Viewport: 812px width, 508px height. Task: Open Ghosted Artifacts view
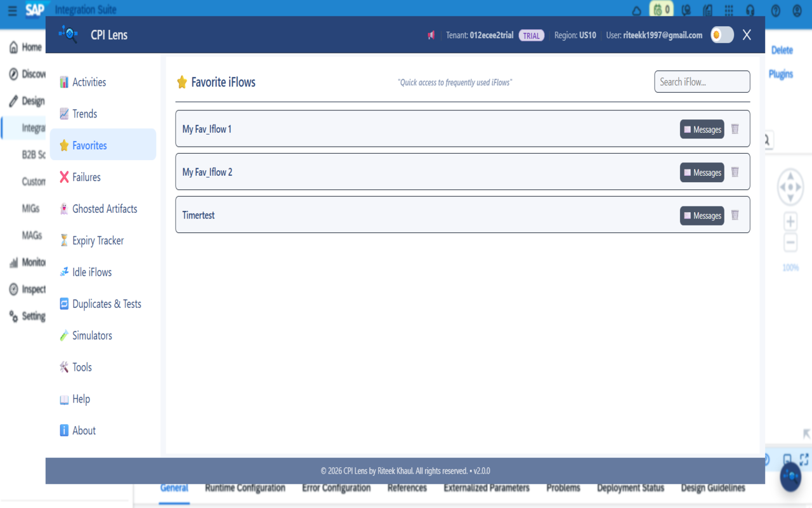tap(104, 208)
